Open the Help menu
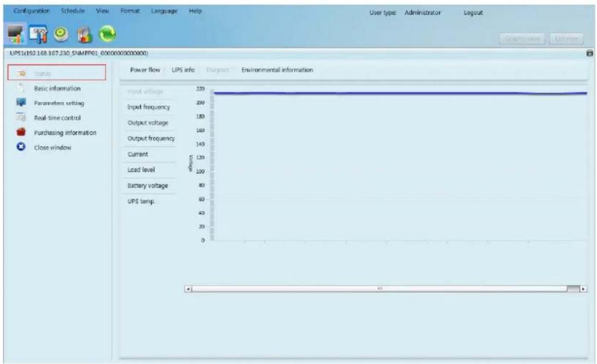Screen dimensions: 597x364 click(195, 11)
